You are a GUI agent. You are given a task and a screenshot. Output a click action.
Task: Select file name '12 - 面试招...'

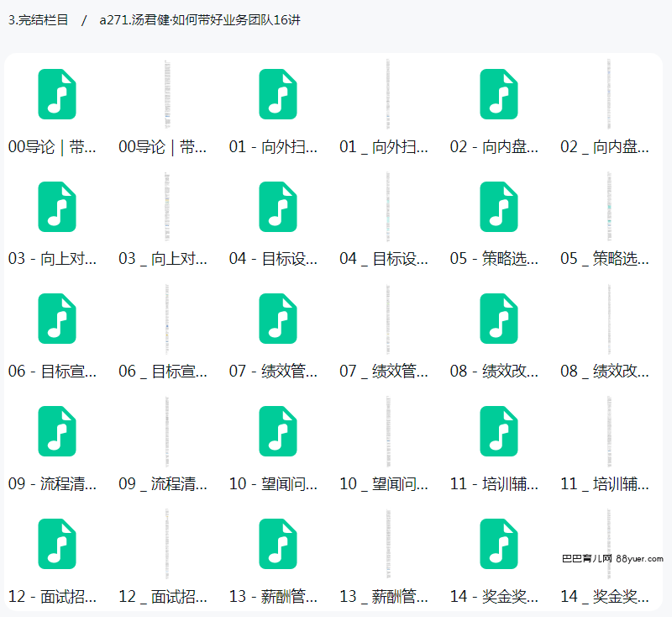coord(52,597)
